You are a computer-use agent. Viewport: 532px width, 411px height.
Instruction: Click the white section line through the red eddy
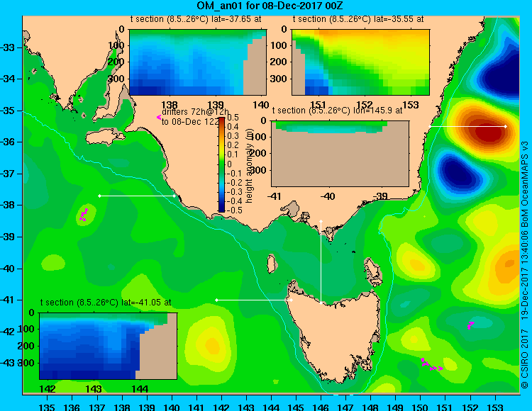[x=467, y=126]
